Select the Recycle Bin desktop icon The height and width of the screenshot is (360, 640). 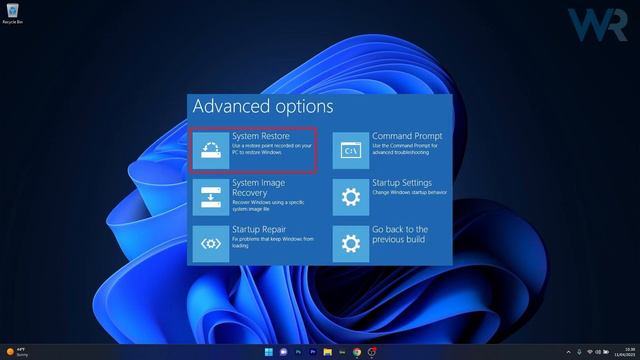coord(12,13)
